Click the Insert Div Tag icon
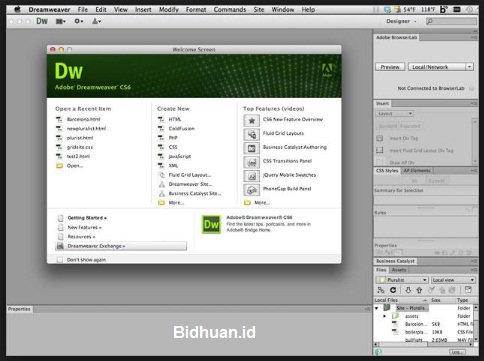 click(380, 138)
